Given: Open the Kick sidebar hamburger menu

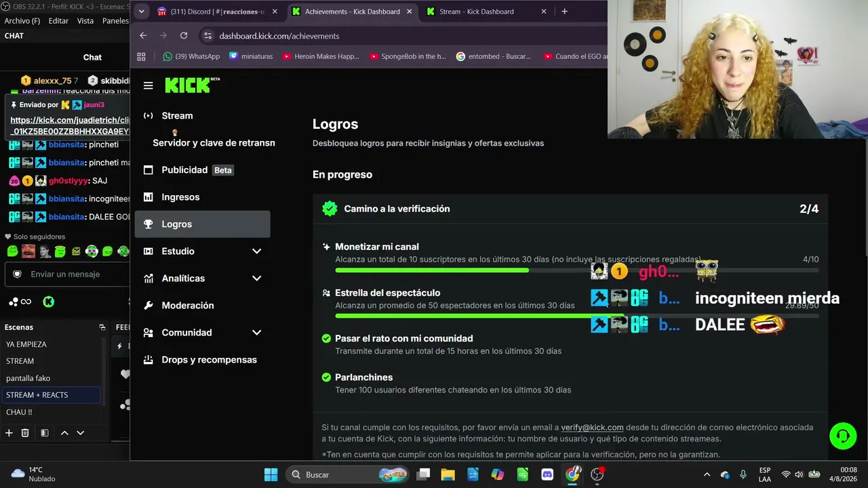Looking at the screenshot, I should (149, 85).
